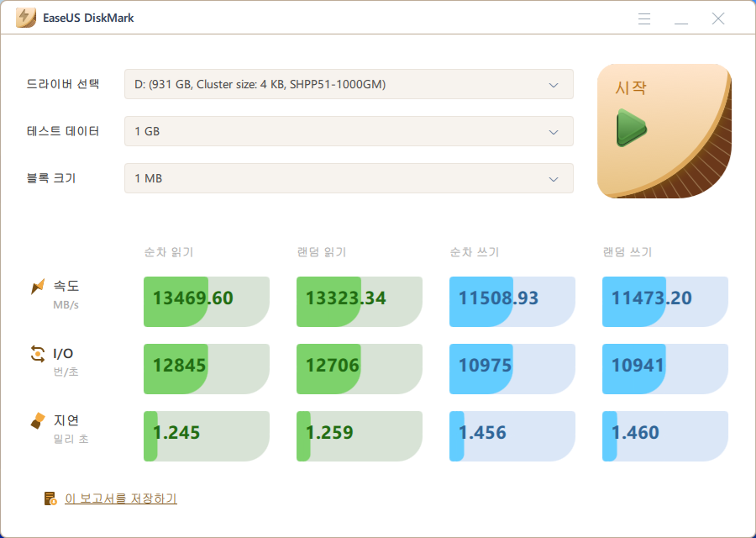
Task: Click the 블록 크기 label
Action: (x=51, y=178)
